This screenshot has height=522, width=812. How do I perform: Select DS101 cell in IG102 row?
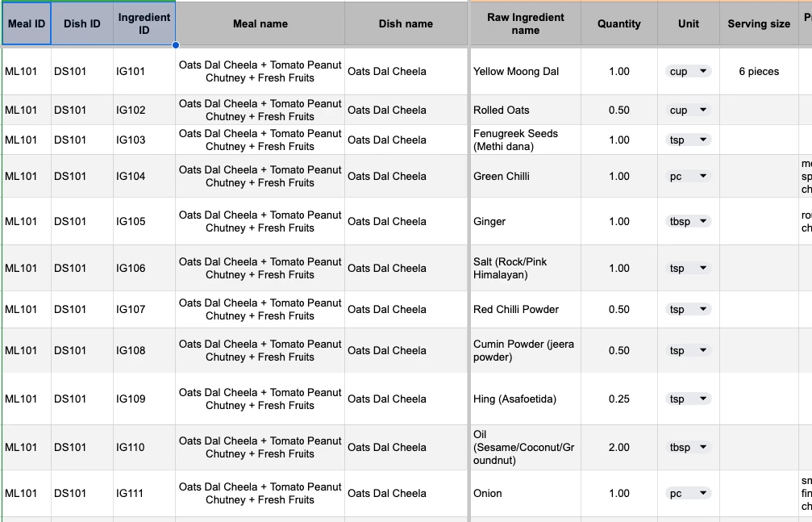click(x=81, y=110)
